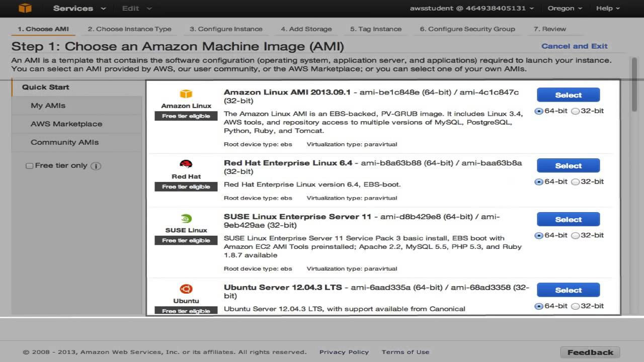Select 32-bit for Ubuntu Server 12.04.3

[x=576, y=306]
